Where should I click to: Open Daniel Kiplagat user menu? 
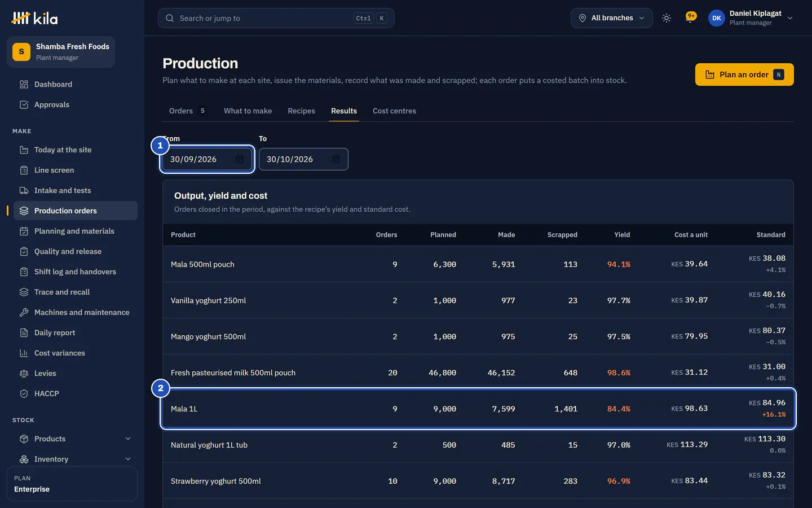tap(751, 18)
